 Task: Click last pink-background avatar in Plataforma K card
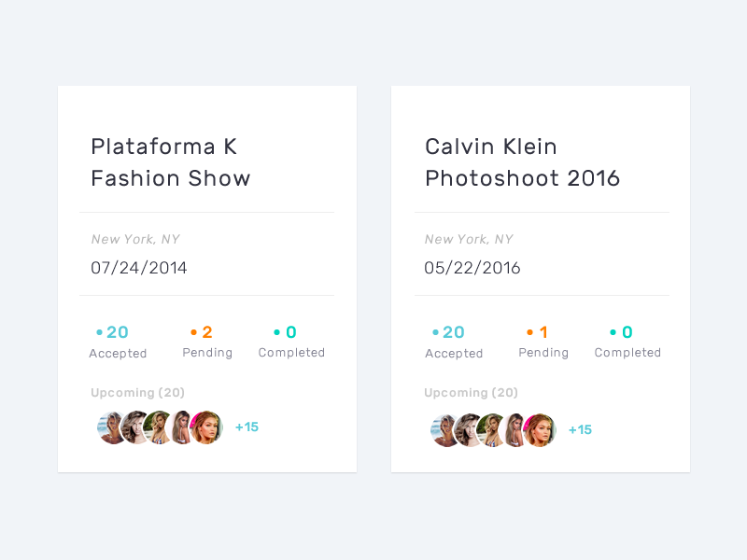207,427
